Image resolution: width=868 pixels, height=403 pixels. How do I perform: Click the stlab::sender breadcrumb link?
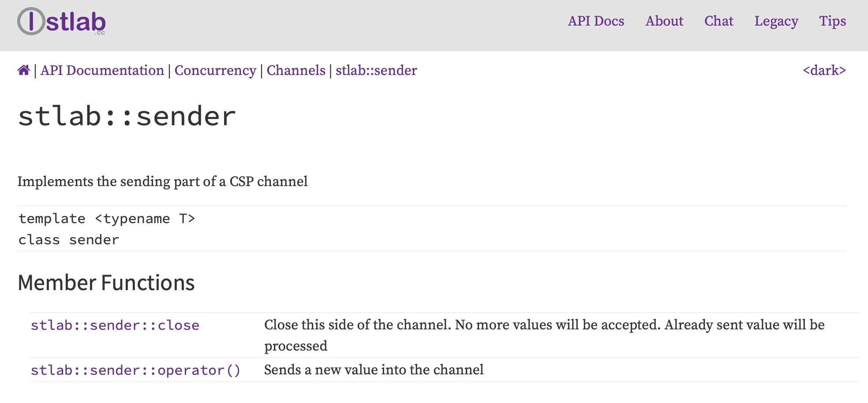tap(376, 71)
